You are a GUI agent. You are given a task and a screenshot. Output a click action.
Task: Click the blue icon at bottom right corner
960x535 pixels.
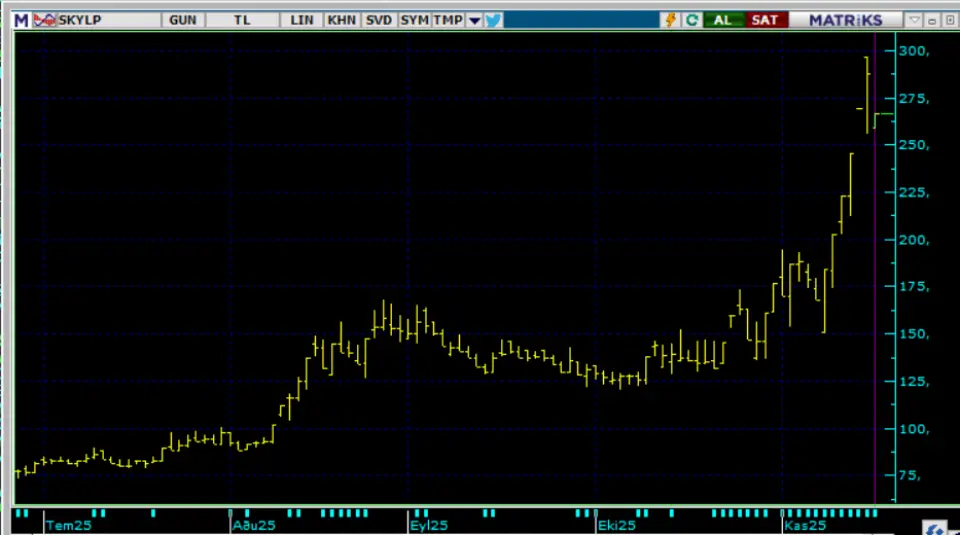click(936, 527)
